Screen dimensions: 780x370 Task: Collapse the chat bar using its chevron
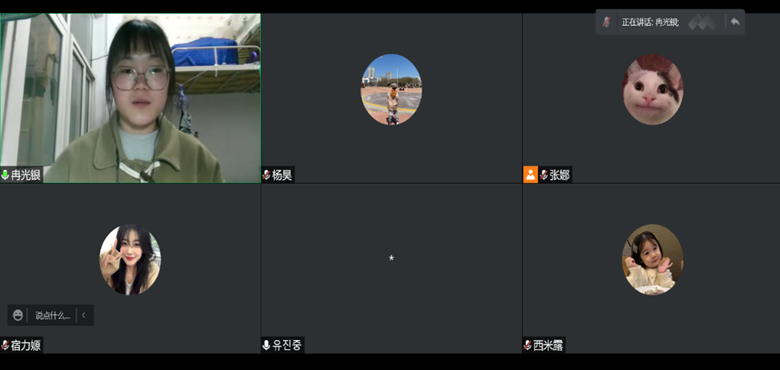[x=84, y=315]
